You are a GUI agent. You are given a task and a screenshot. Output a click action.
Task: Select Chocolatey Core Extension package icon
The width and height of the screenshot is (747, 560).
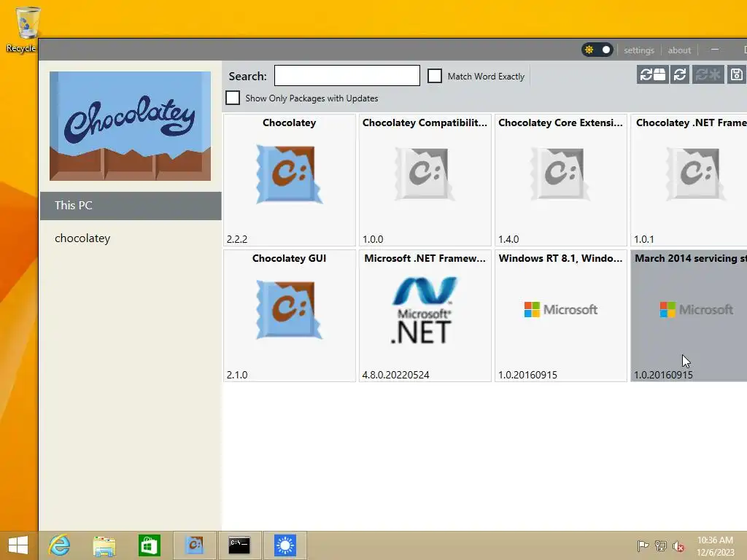pos(560,174)
